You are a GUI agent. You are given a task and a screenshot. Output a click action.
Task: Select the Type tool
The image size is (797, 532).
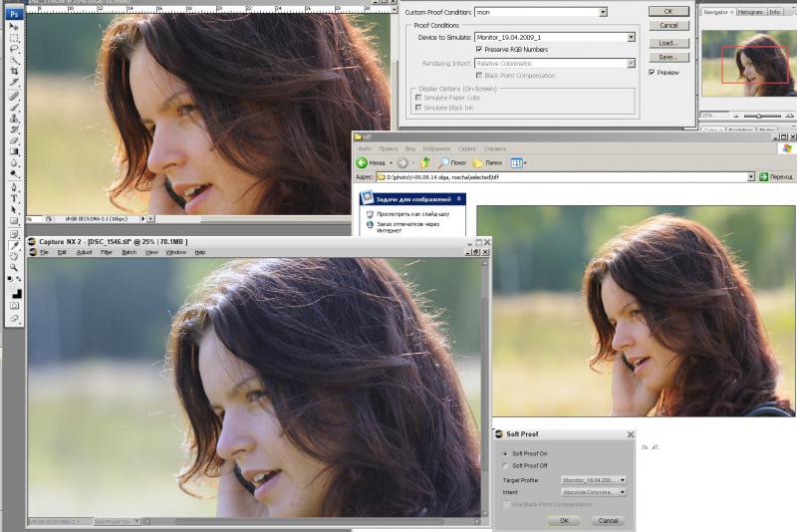[14, 198]
